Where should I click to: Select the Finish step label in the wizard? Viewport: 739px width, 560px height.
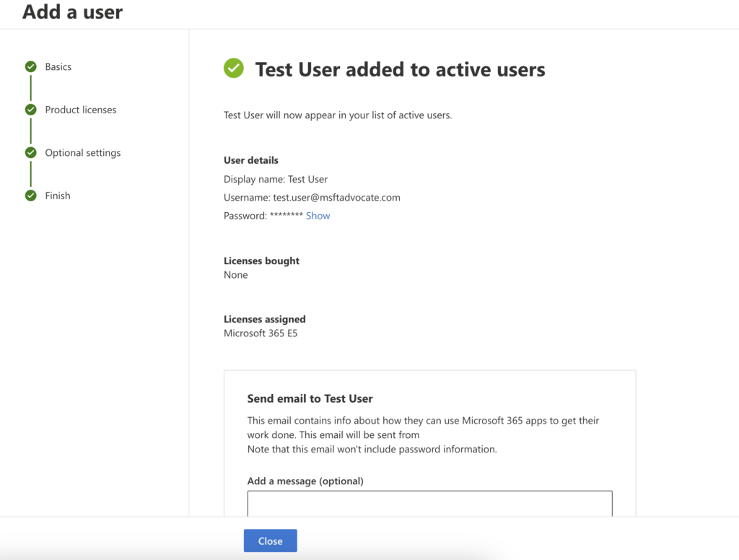[58, 196]
